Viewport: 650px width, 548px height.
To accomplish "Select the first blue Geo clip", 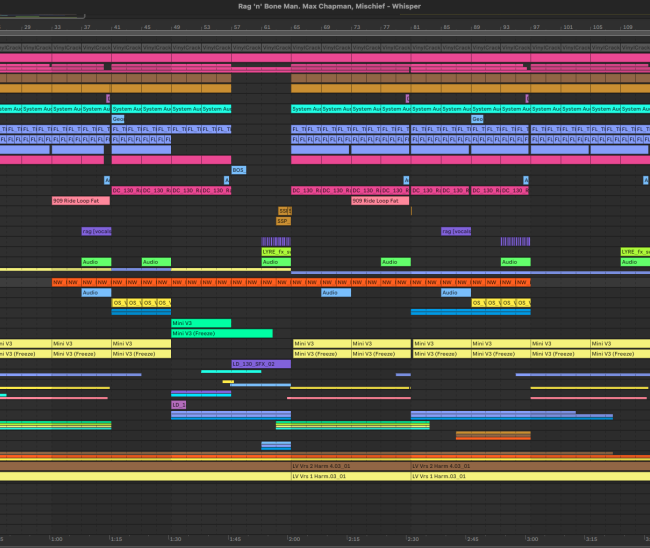I will [x=118, y=119].
